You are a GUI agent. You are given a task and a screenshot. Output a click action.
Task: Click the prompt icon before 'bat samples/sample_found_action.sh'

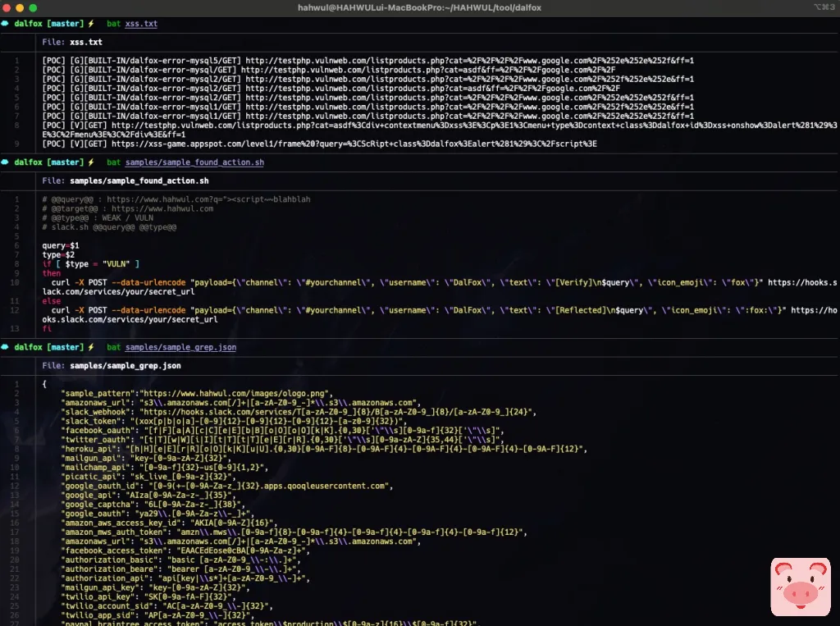[5, 162]
